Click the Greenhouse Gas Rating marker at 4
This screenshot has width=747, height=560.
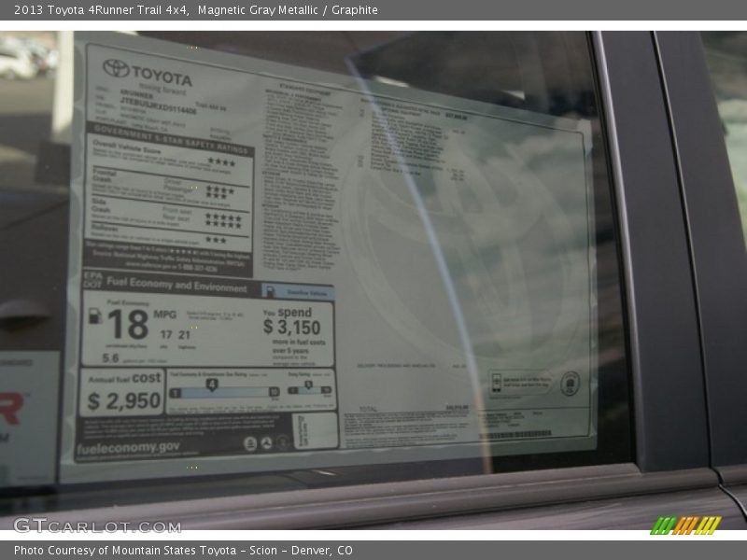pyautogui.click(x=212, y=383)
